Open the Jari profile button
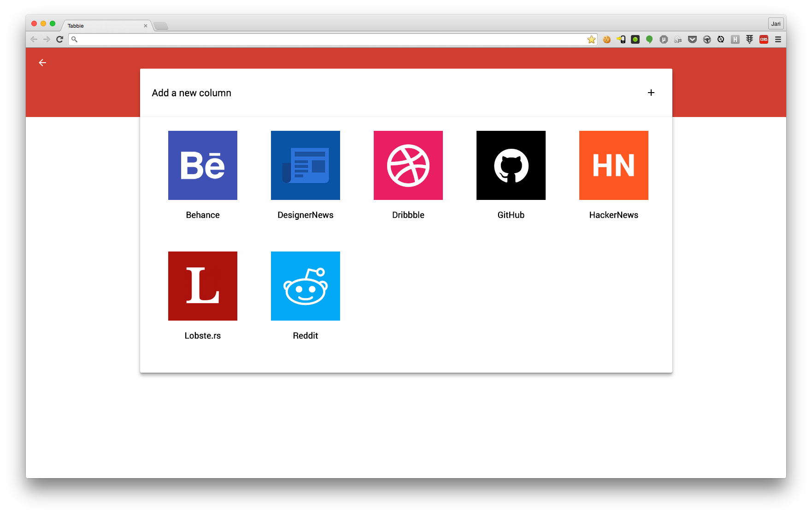 [776, 24]
